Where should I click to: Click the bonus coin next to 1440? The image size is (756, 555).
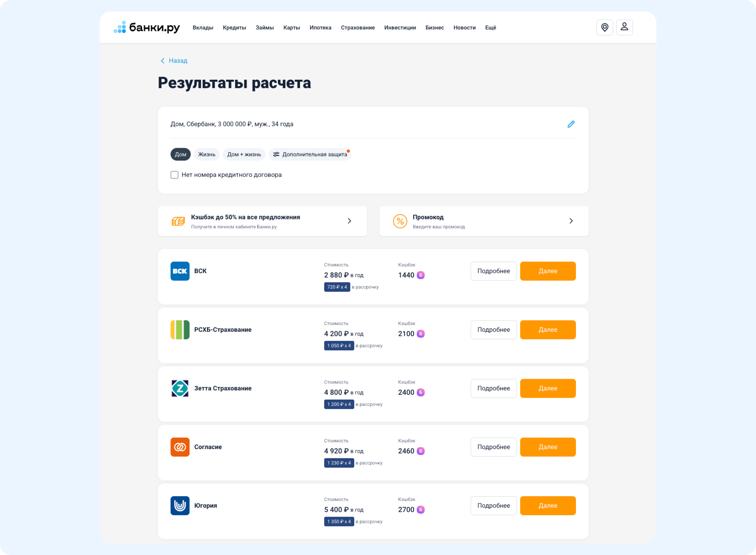tap(421, 275)
